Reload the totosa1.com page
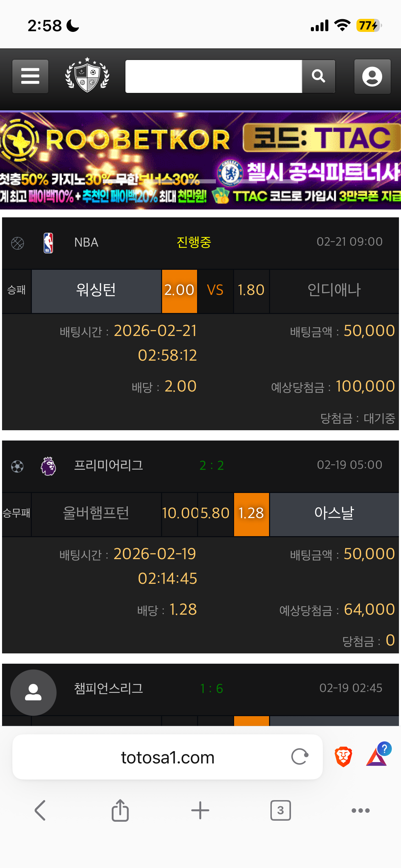The image size is (401, 868). point(300,757)
